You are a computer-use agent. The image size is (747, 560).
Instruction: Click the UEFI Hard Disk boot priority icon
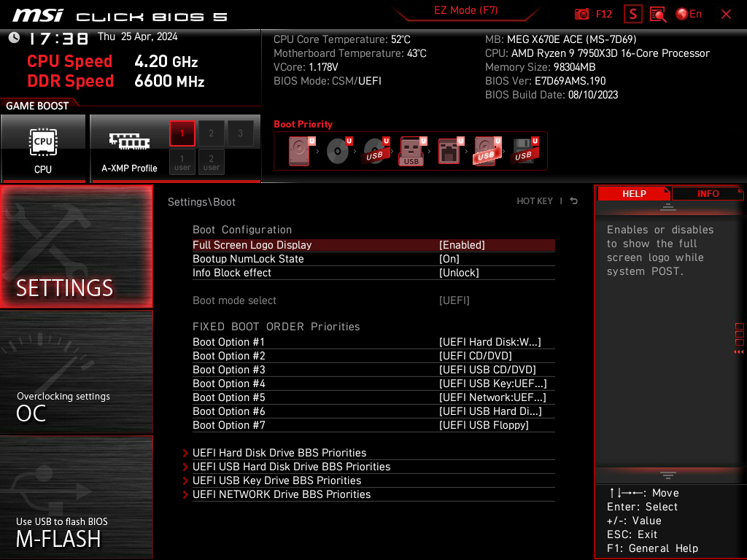pyautogui.click(x=300, y=151)
